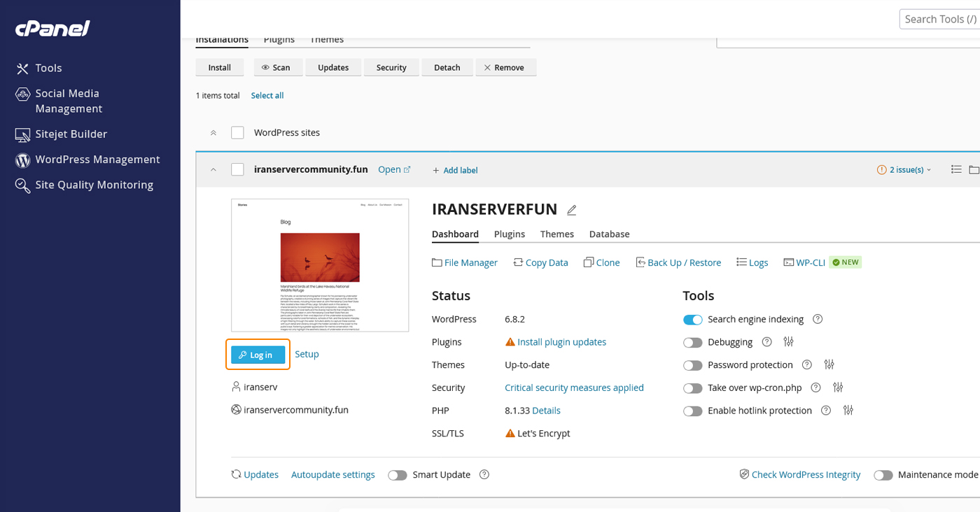Click the Check WordPress Integrity link
The image size is (980, 512).
[x=805, y=475]
